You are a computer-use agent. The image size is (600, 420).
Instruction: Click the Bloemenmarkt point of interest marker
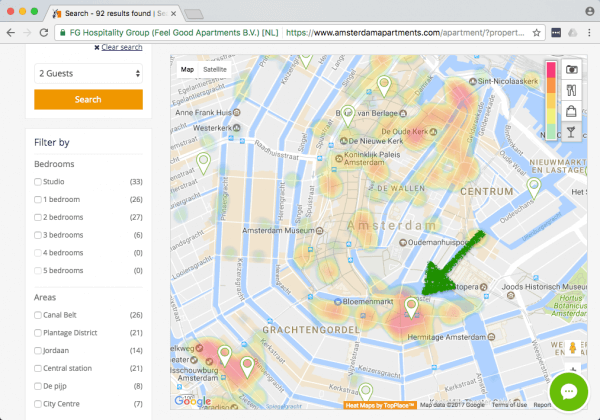pyautogui.click(x=338, y=302)
